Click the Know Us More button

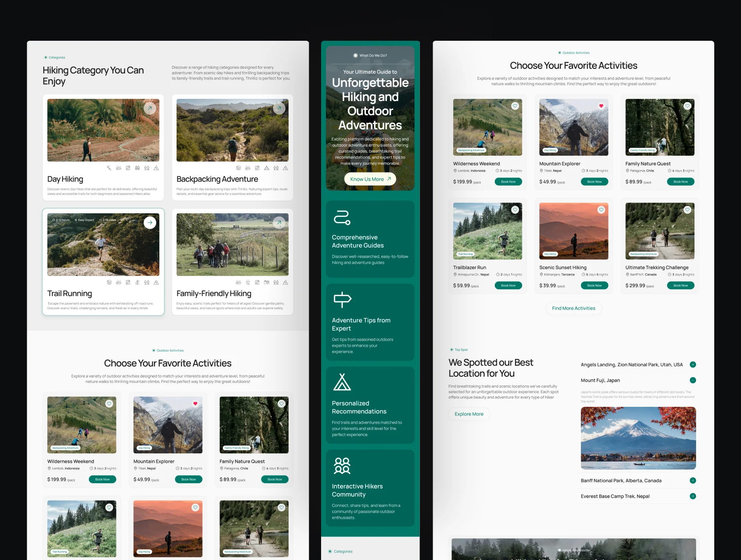coord(370,179)
